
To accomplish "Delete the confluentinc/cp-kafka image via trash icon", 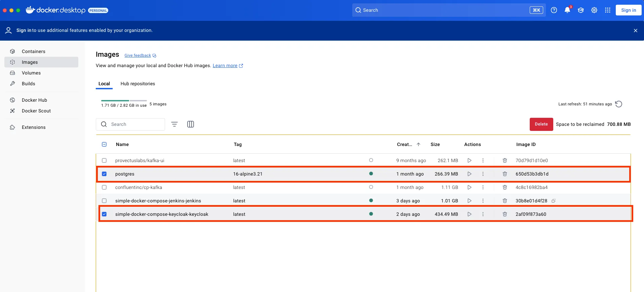I will [505, 187].
